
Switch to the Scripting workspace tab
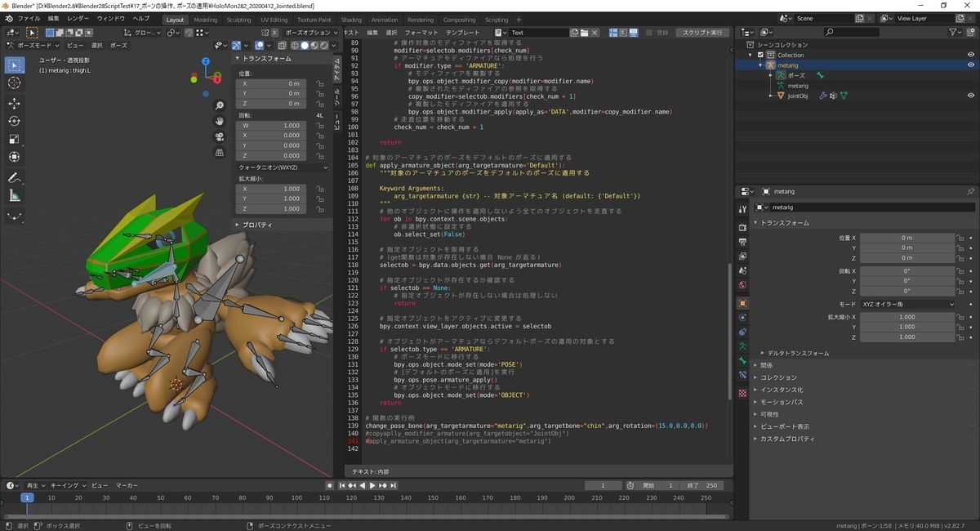[496, 20]
